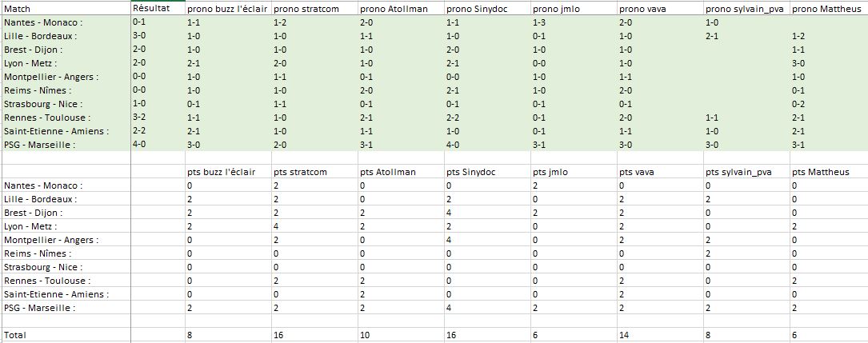
Task: Select the "prono buzz l'éclair" header cell
Action: pos(228,9)
